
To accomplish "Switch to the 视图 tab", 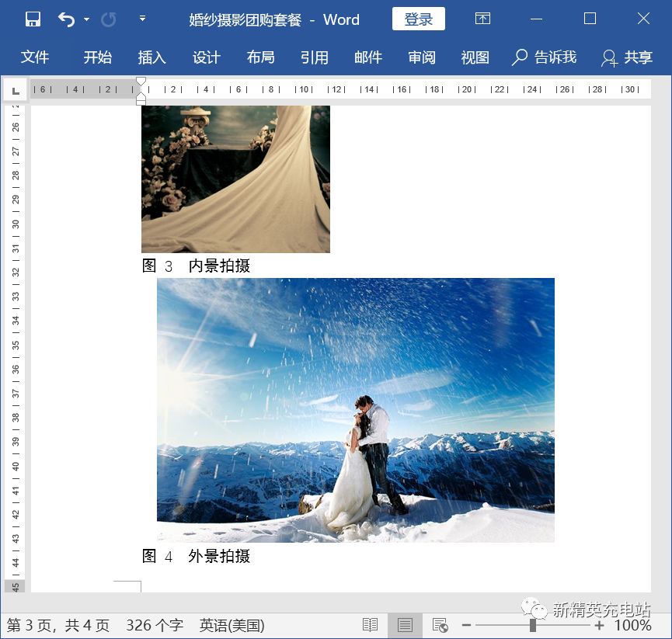I will click(475, 57).
